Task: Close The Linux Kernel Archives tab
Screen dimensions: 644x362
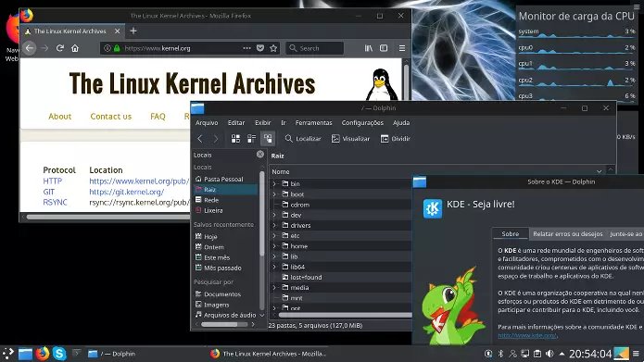Action: click(118, 31)
